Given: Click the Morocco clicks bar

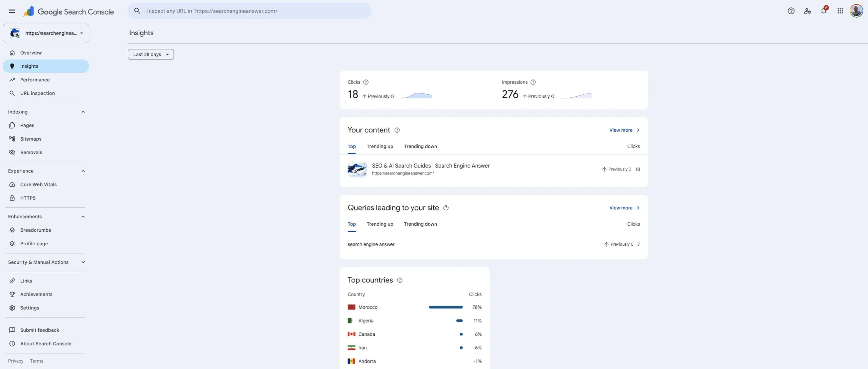Looking at the screenshot, I should click(x=446, y=307).
